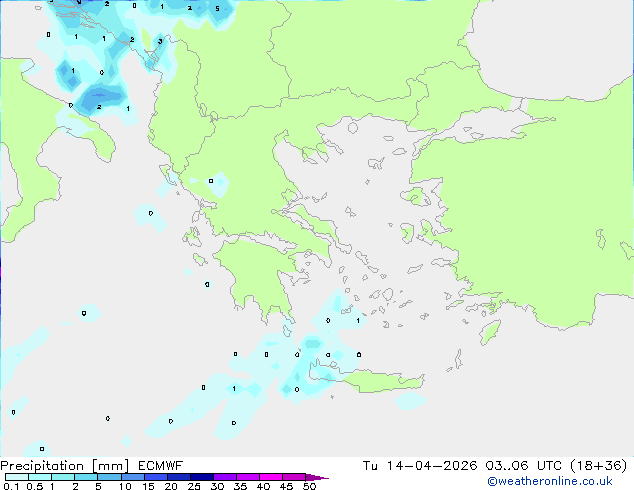The image size is (634, 490).
Task: Select the 30–35 mm purple legend swatch
Action: point(224,477)
